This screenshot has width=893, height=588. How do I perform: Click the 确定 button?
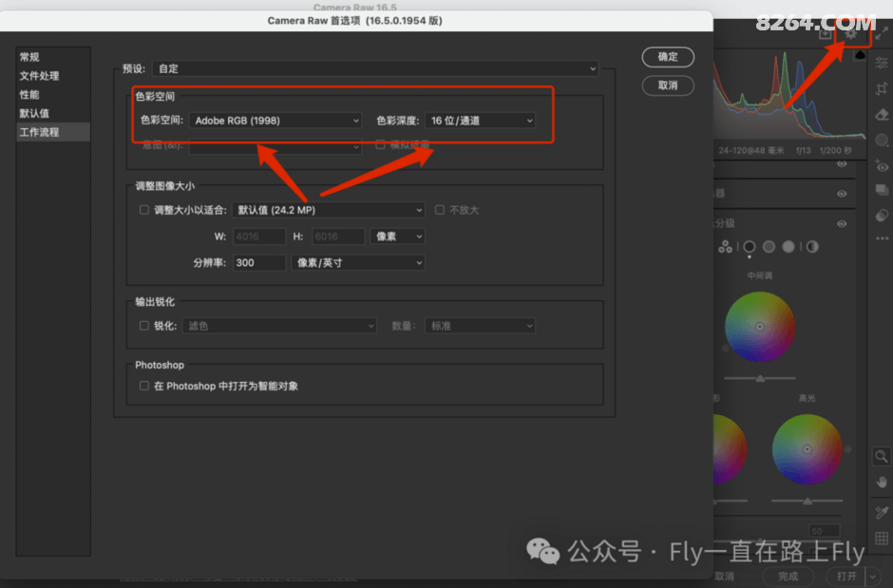[668, 57]
